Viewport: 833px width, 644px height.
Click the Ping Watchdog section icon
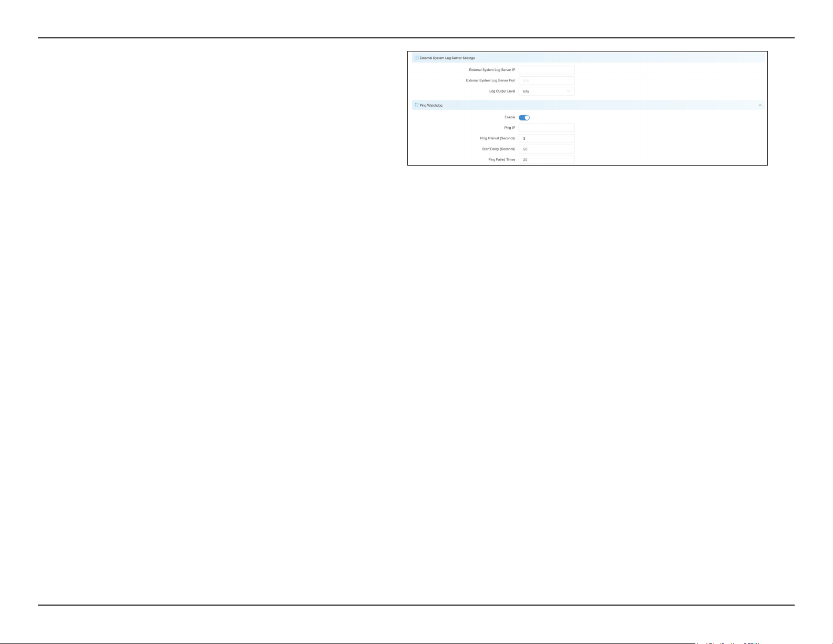tap(416, 105)
